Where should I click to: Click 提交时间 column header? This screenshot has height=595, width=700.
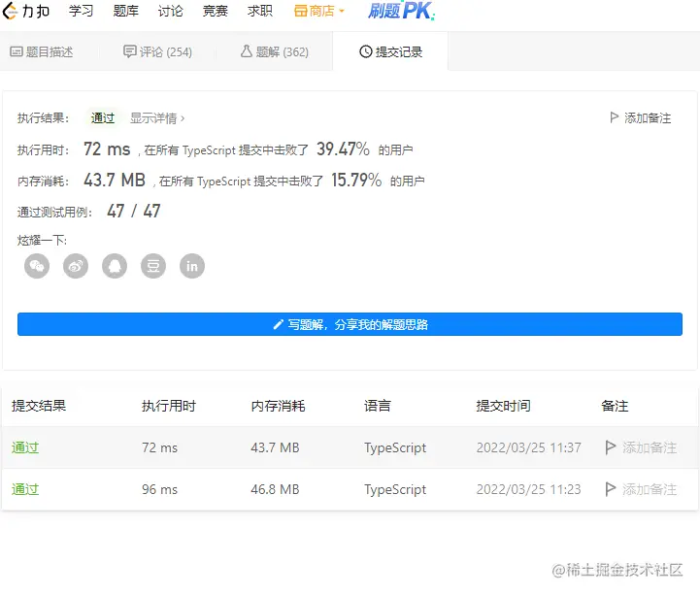click(x=504, y=406)
